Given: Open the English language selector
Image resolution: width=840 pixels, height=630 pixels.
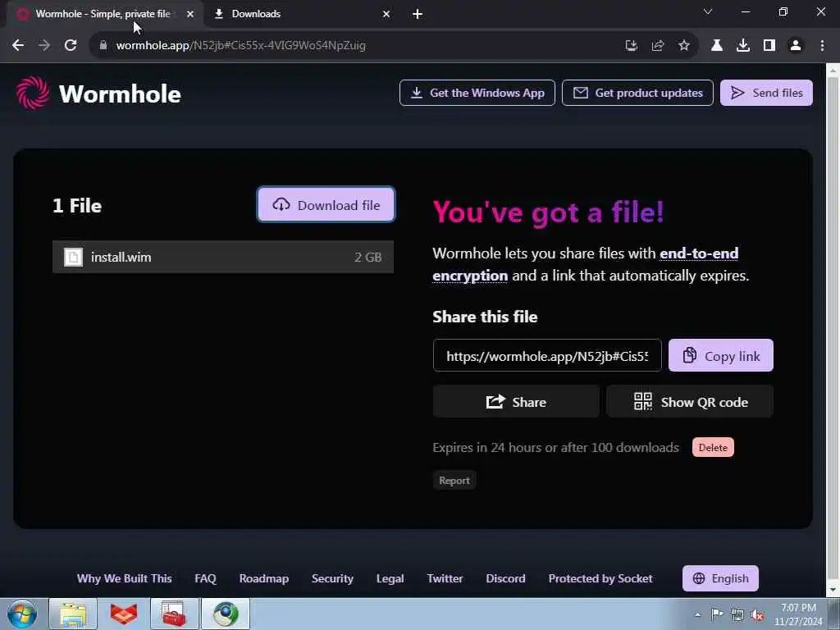Looking at the screenshot, I should coord(720,578).
